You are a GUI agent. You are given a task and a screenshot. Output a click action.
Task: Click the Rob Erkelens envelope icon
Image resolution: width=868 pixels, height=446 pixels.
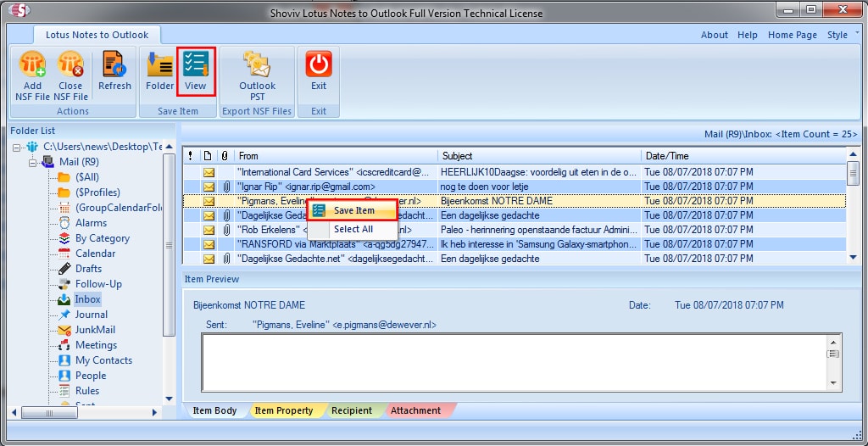pyautogui.click(x=209, y=230)
